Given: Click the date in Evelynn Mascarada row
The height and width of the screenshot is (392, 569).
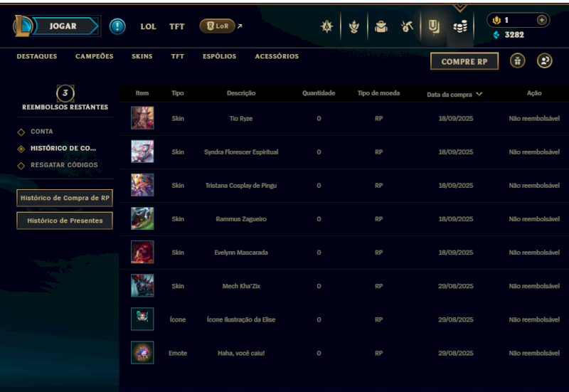Looking at the screenshot, I should (x=456, y=253).
